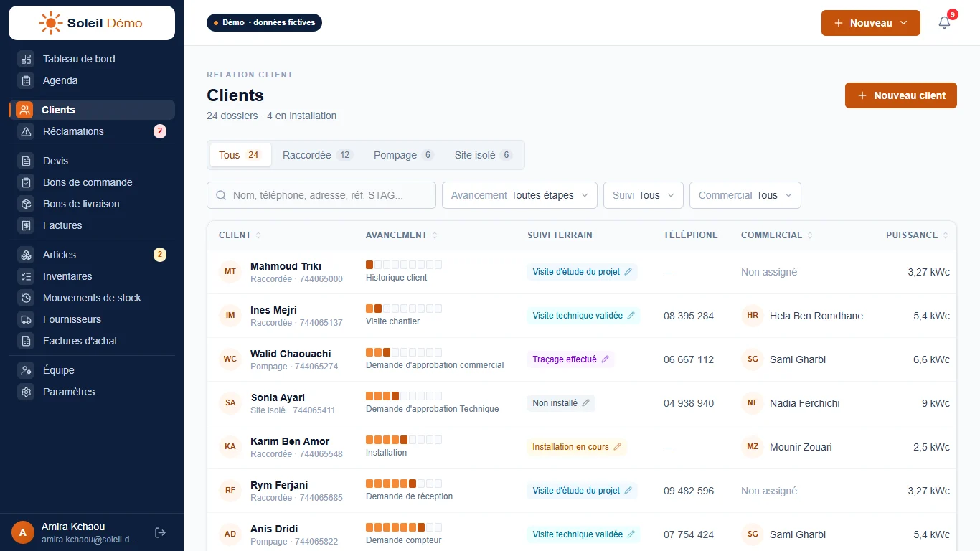
Task: Open Rym Ferjani client record
Action: coord(279,485)
